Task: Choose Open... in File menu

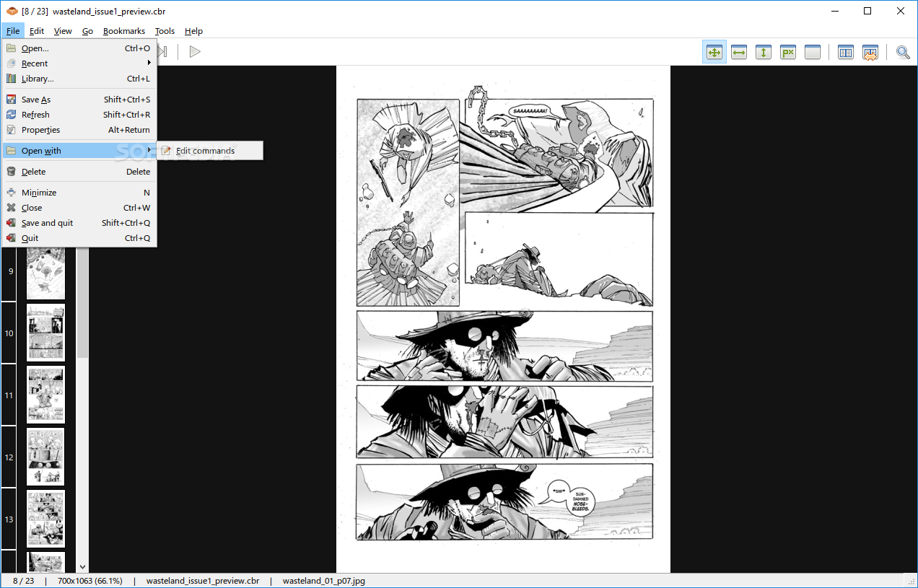Action: click(79, 48)
